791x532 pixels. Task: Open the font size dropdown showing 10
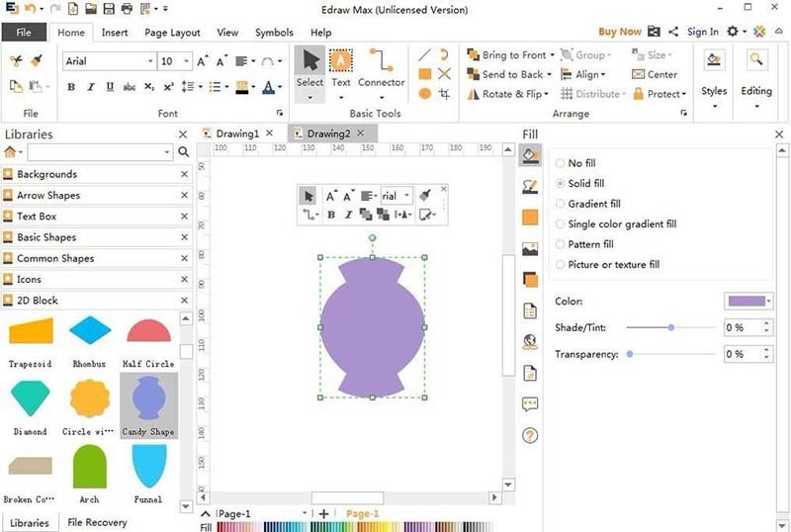(x=186, y=61)
